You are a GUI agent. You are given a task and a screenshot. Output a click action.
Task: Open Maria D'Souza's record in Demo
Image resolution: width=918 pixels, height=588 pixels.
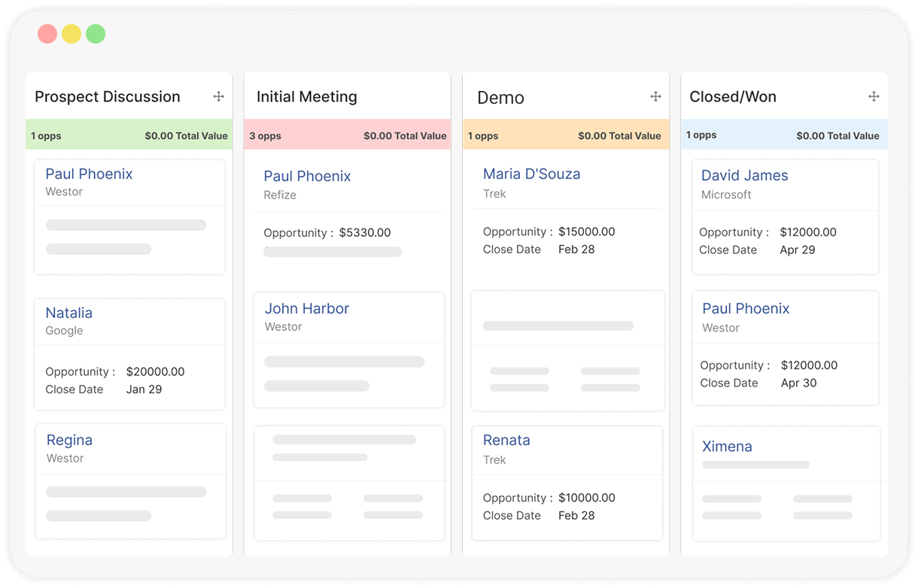tap(531, 174)
